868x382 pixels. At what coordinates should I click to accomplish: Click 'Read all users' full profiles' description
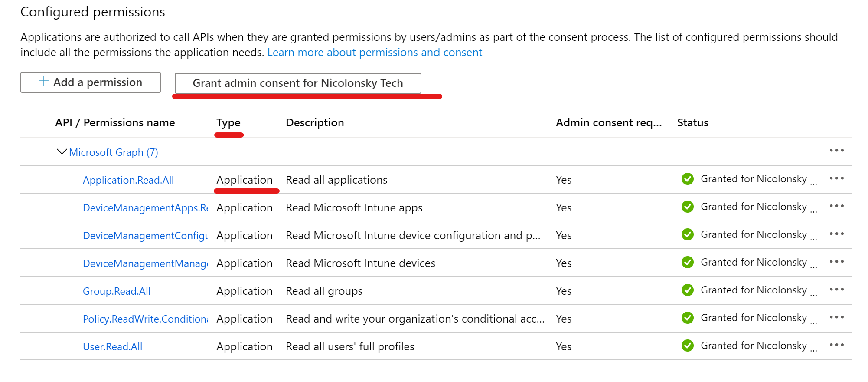click(x=350, y=347)
